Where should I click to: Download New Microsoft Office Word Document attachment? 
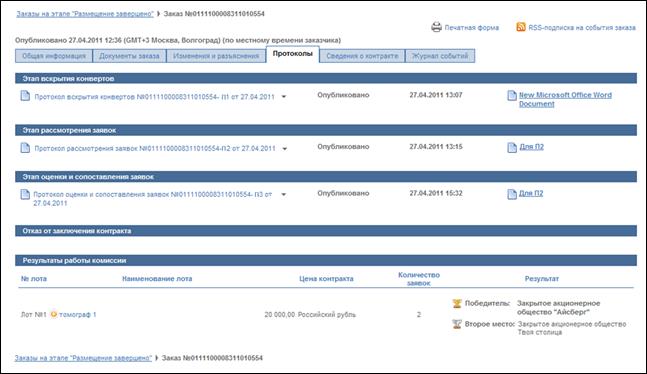point(565,99)
